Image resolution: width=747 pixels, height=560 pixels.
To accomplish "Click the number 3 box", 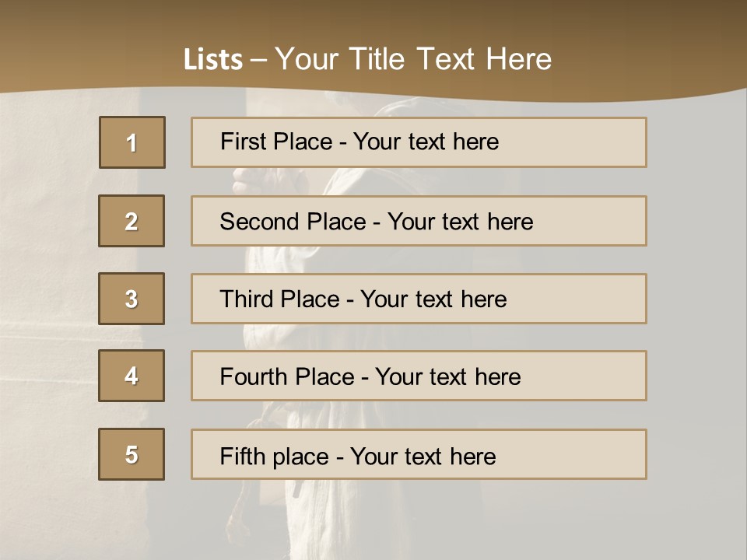I will pyautogui.click(x=132, y=299).
